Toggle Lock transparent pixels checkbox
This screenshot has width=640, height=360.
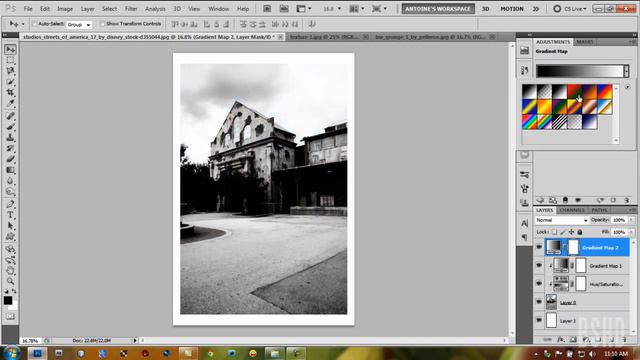pyautogui.click(x=554, y=232)
